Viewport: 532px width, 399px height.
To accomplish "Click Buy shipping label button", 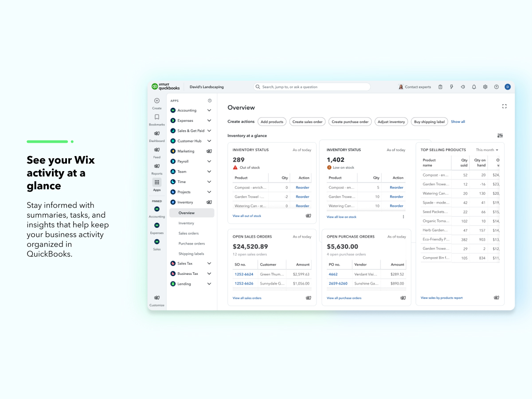I will pos(429,121).
